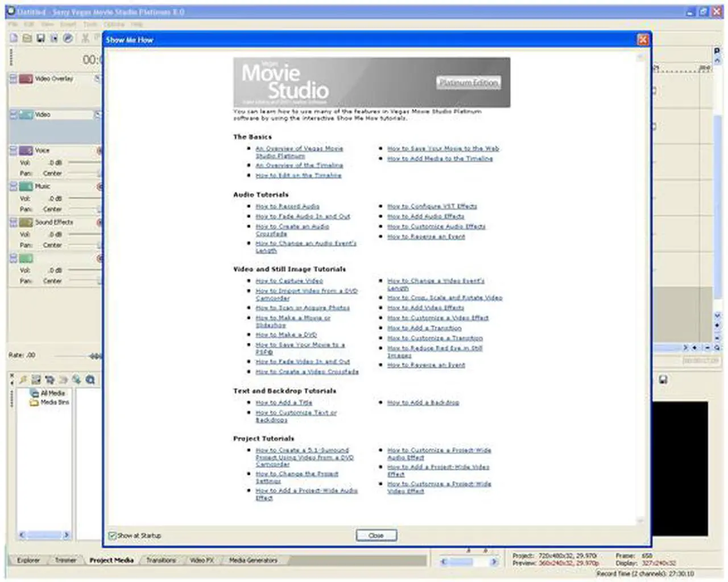Image resolution: width=728 pixels, height=582 pixels.
Task: Click the round blue globe toolbar icon
Action: (x=68, y=38)
